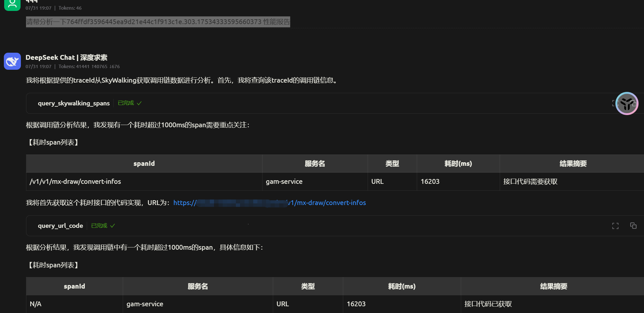This screenshot has width=644, height=313.
Task: Expand the query_url_code tool call row
Action: tap(335, 226)
